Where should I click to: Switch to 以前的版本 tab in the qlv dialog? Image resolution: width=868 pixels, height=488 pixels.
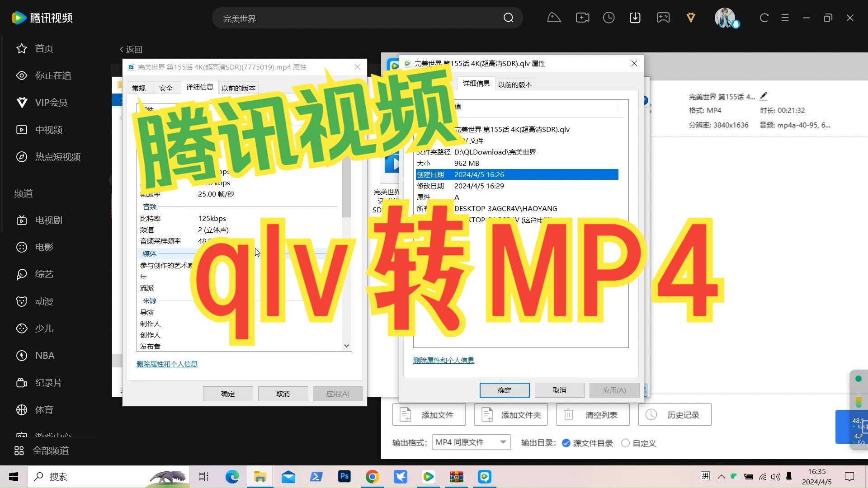click(x=514, y=84)
